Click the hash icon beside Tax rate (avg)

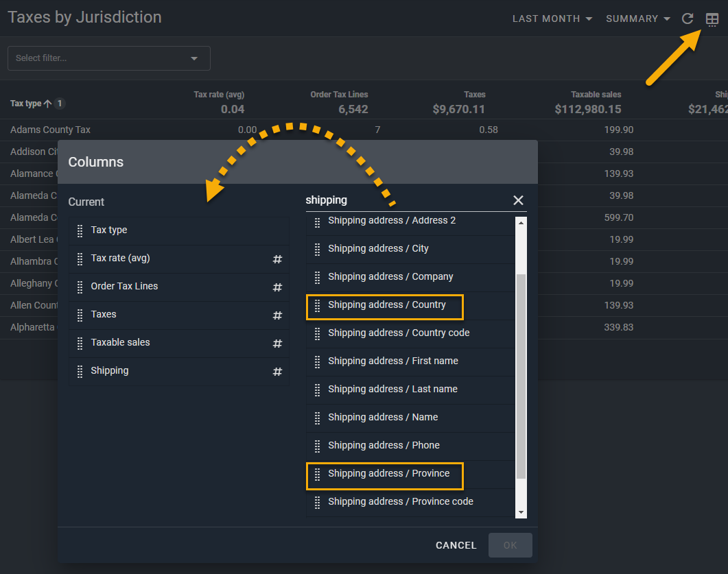pyautogui.click(x=277, y=259)
